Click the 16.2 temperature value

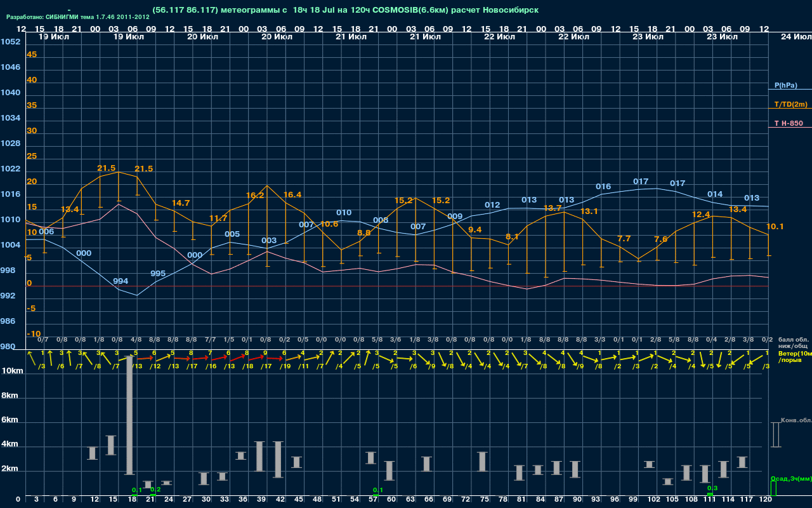click(x=255, y=196)
